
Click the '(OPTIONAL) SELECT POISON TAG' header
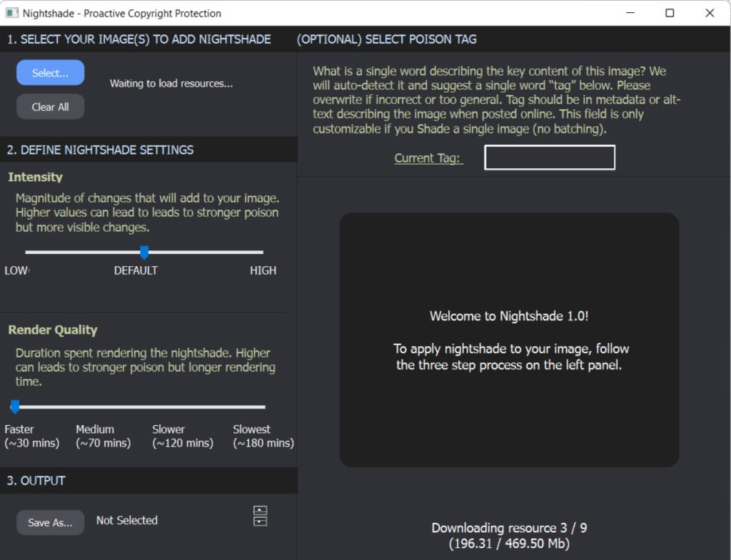click(386, 39)
